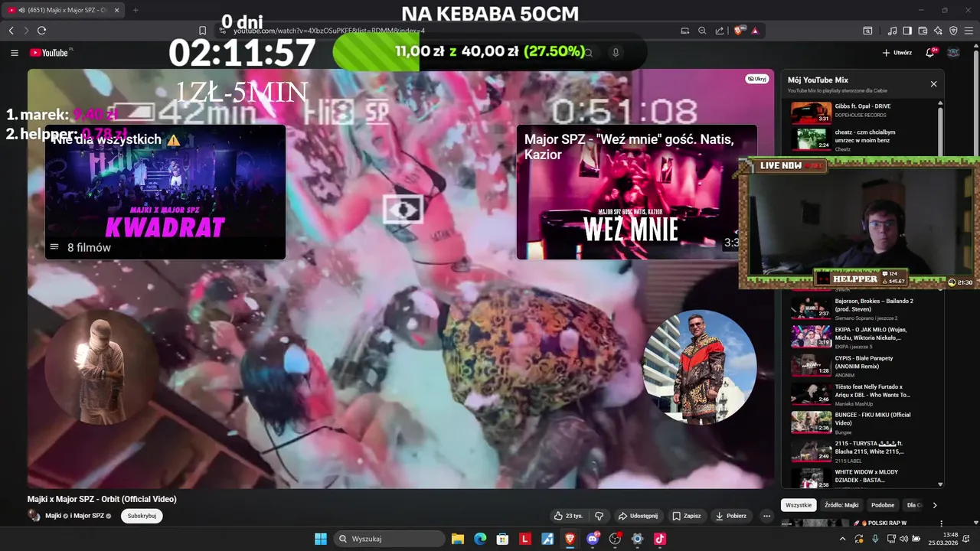Hide end-screen cards with Ukryj button

[756, 79]
